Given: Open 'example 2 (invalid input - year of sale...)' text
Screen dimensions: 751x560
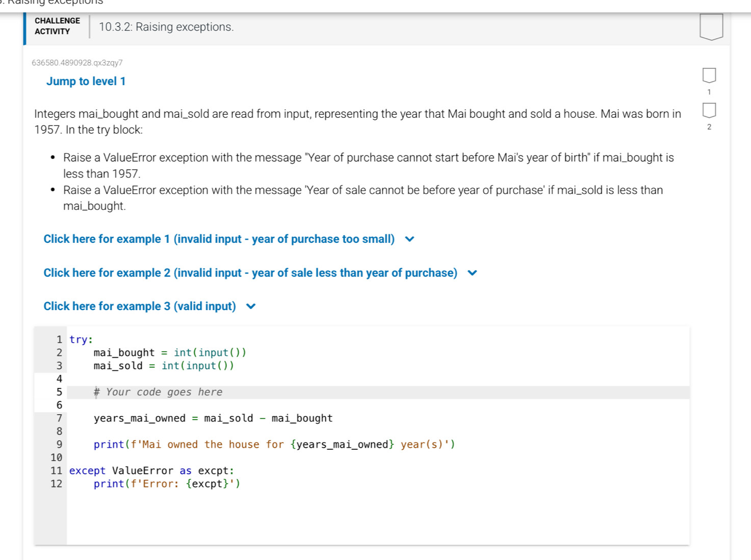Looking at the screenshot, I should tap(250, 273).
